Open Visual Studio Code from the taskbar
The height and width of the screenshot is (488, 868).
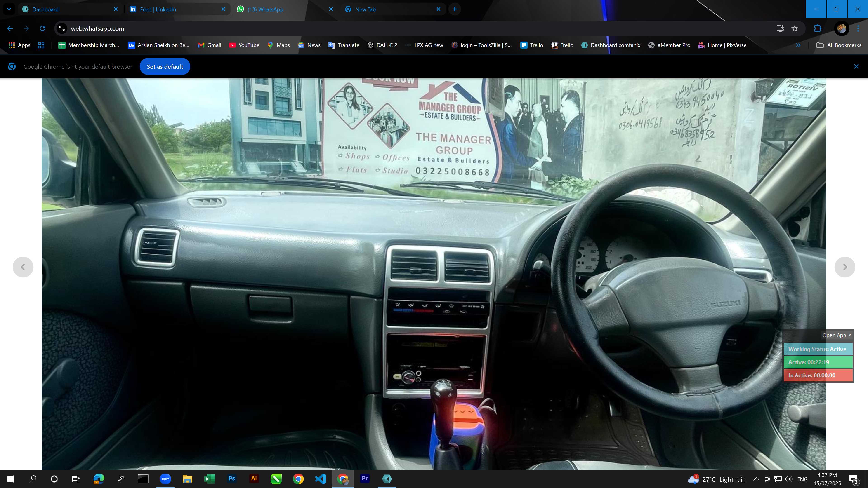click(321, 479)
